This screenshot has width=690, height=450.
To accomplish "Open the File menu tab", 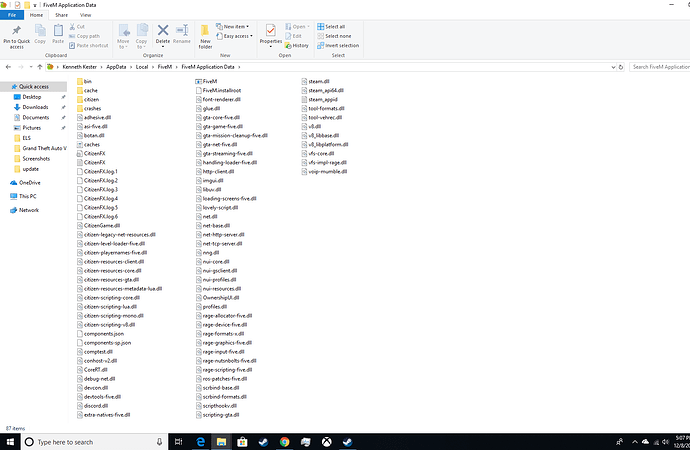I will [12, 15].
